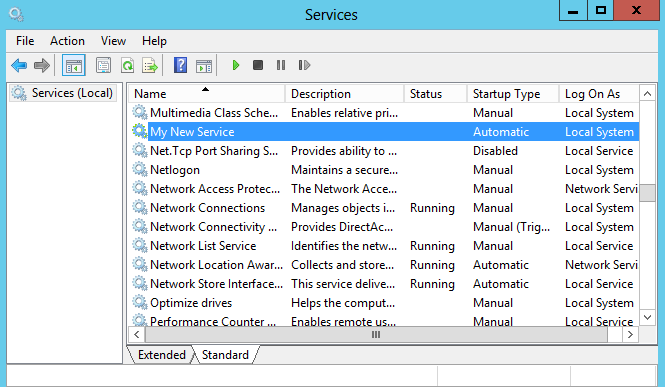Select the Network Connections service name
665x387 pixels.
[x=207, y=208]
